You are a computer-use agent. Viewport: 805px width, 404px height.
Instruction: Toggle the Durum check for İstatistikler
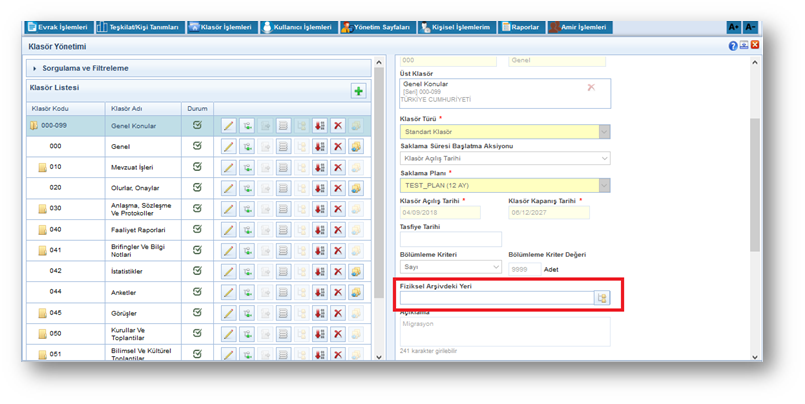(197, 271)
